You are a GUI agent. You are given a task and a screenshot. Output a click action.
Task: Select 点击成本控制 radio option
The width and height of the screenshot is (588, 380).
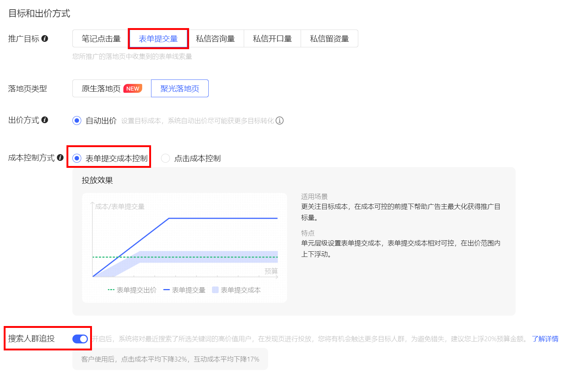pos(165,158)
